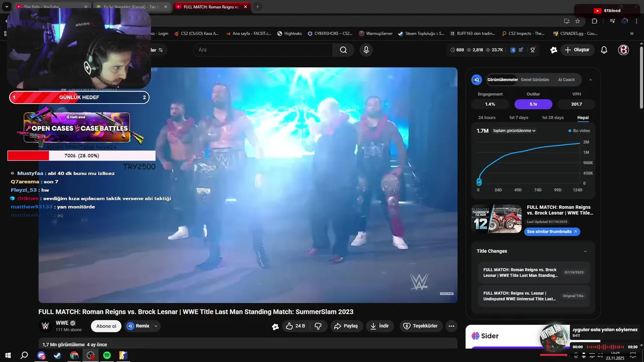This screenshot has width=644, height=362.
Task: Open the WWE channel avatar
Action: [45, 326]
